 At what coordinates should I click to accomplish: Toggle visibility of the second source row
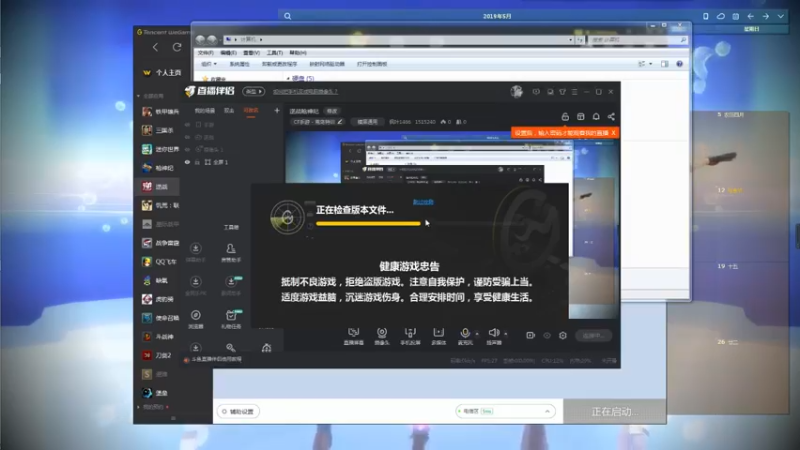point(187,137)
